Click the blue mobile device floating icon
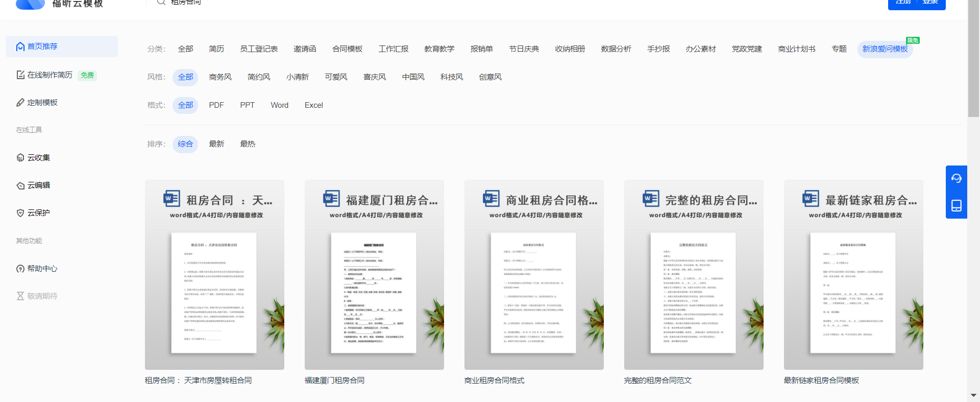 956,205
